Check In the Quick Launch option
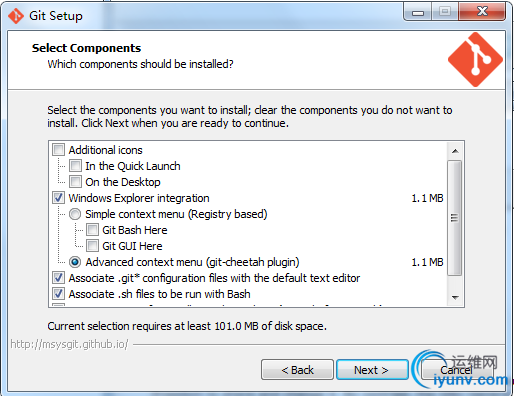This screenshot has width=514, height=396. click(x=75, y=166)
